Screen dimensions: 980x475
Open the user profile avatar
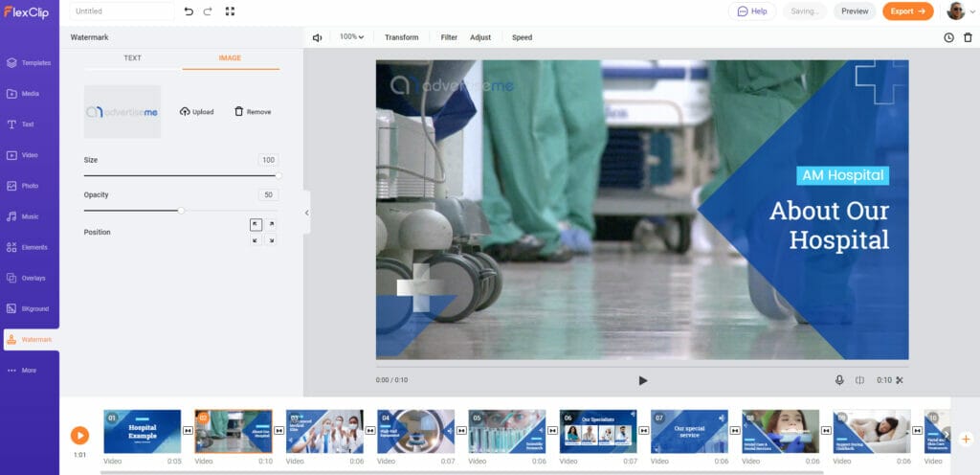pyautogui.click(x=956, y=11)
